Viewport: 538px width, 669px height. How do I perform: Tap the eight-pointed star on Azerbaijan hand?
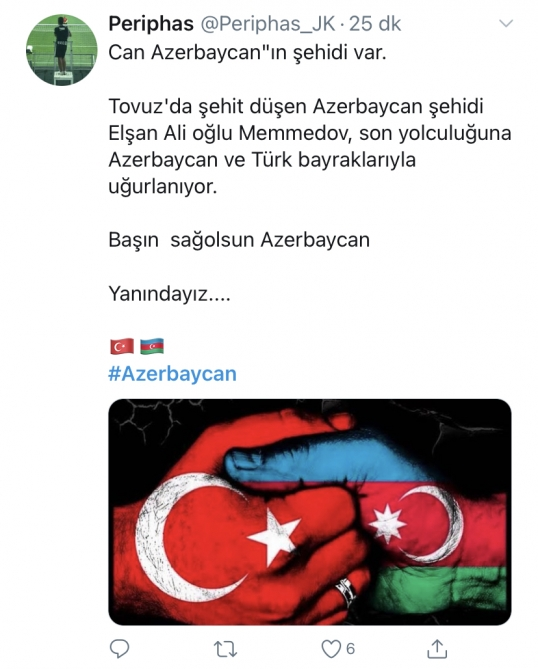pyautogui.click(x=387, y=524)
